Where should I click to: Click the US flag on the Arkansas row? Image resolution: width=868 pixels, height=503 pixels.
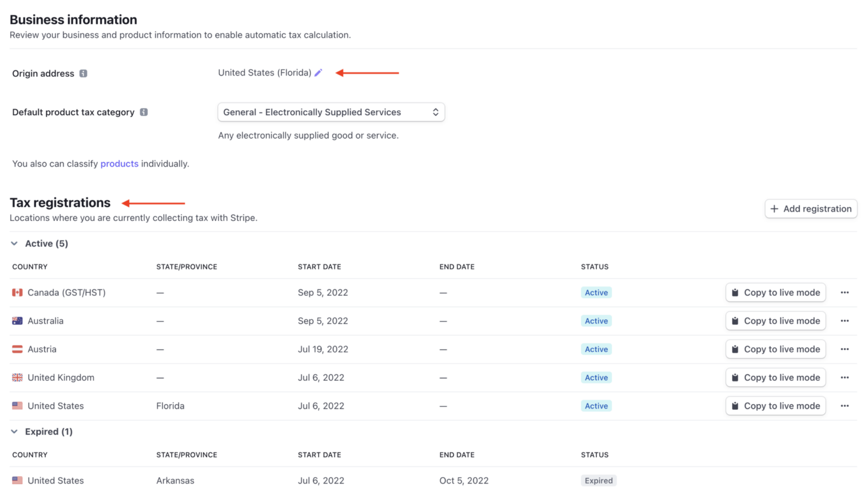17,480
